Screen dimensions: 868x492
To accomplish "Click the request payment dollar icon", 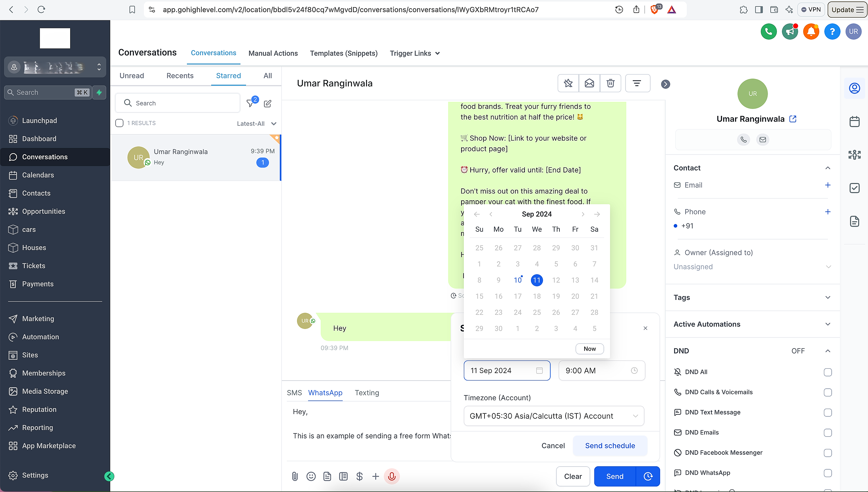I will [x=359, y=476].
